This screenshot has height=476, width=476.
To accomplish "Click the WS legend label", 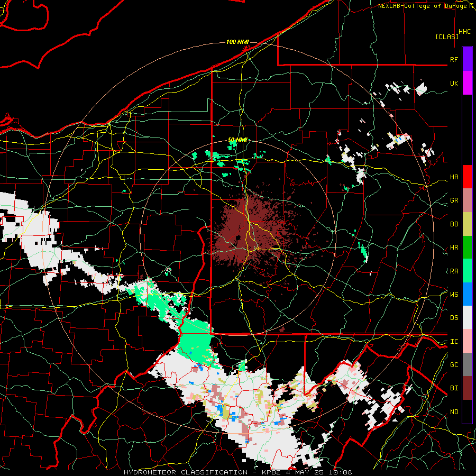I will (454, 295).
